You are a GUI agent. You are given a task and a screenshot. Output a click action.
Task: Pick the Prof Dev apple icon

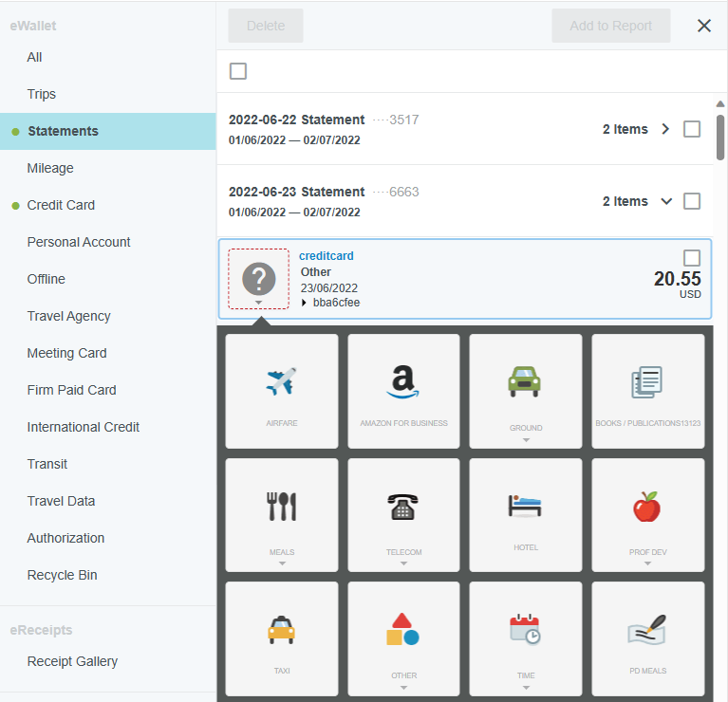647,508
